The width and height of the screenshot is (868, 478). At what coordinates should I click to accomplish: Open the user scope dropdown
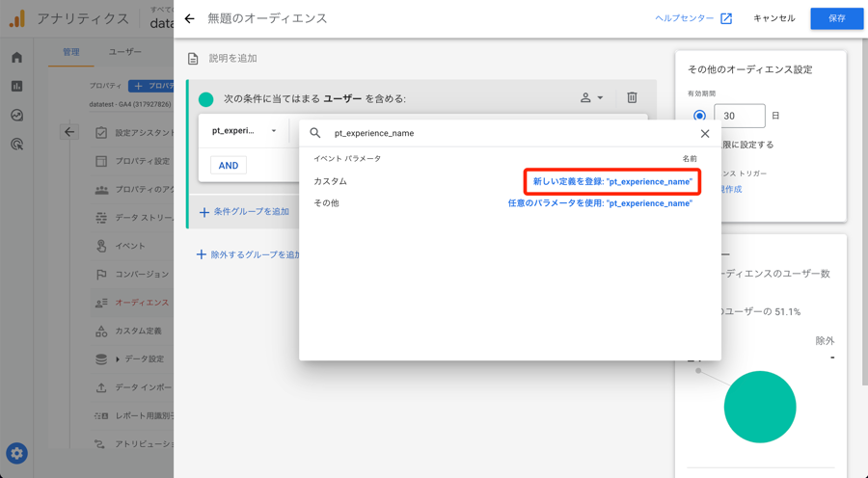pyautogui.click(x=591, y=97)
